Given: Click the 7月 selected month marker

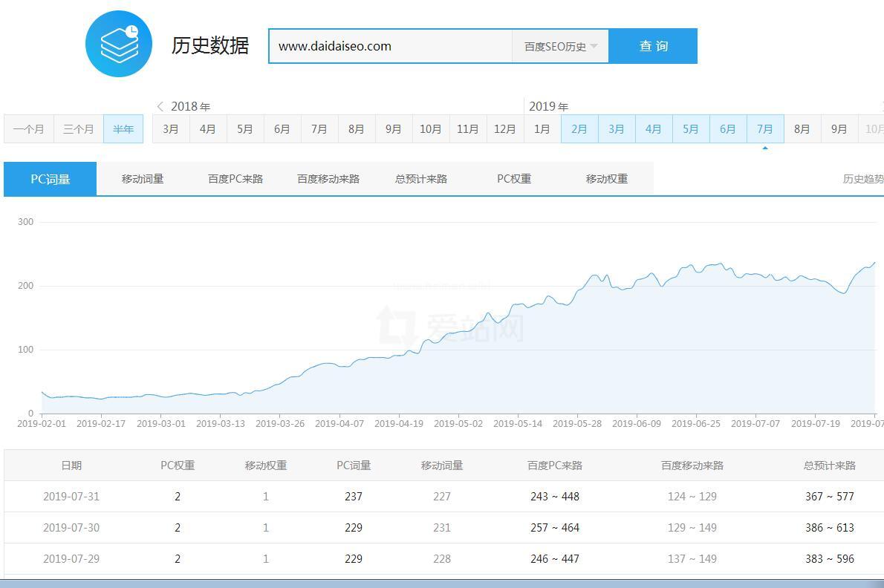Looking at the screenshot, I should click(x=765, y=129).
